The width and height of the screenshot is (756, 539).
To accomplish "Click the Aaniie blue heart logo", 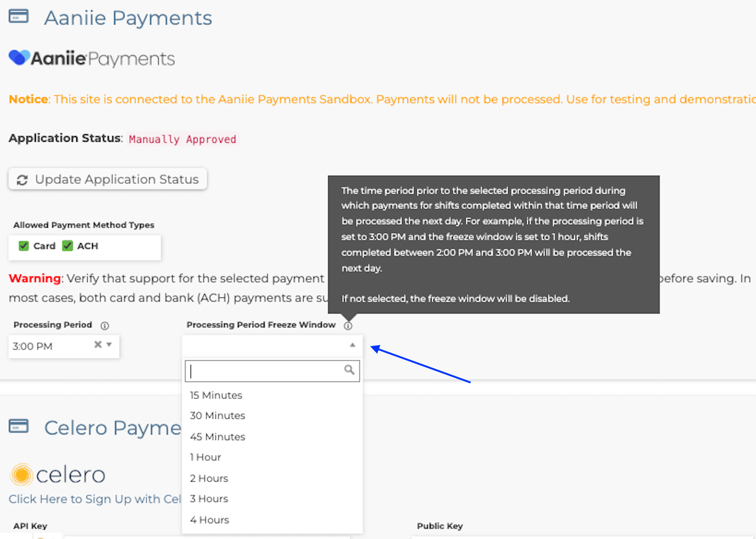I will tap(19, 58).
